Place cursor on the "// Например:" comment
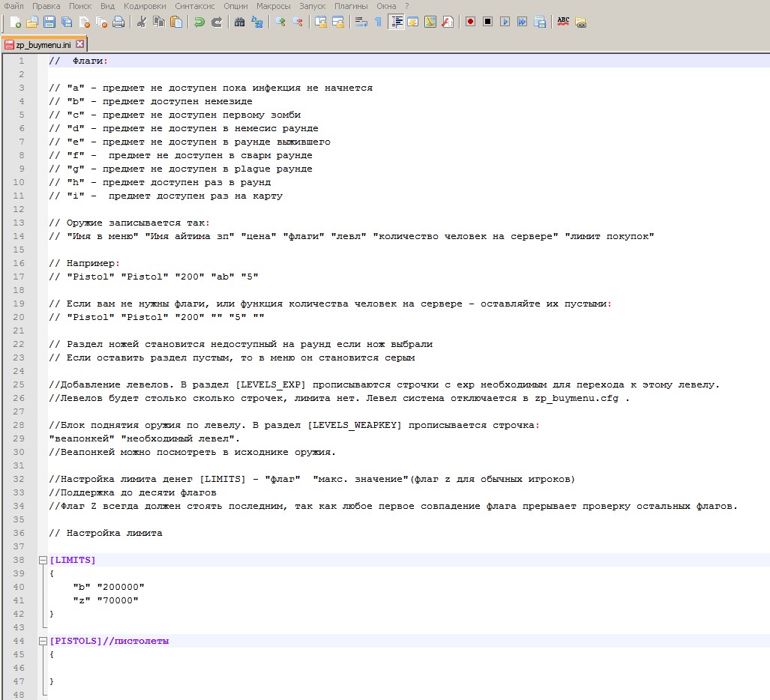This screenshot has height=700, width=770. (x=85, y=263)
